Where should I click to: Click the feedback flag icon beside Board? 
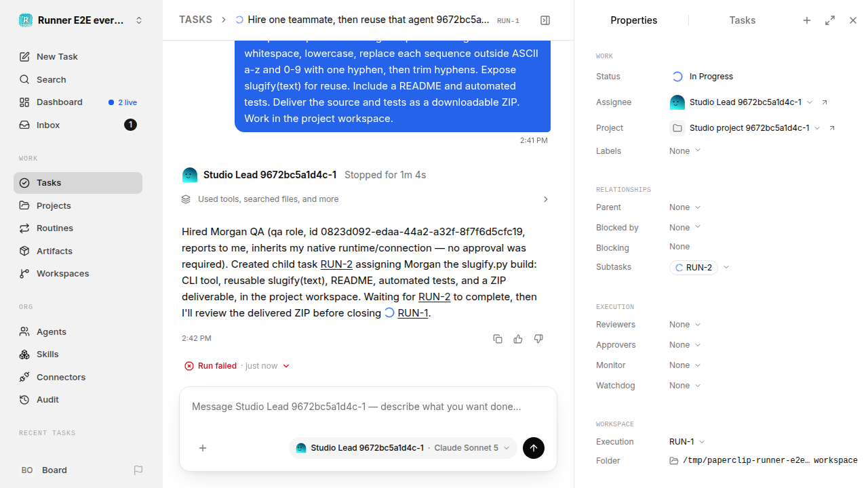(x=138, y=470)
